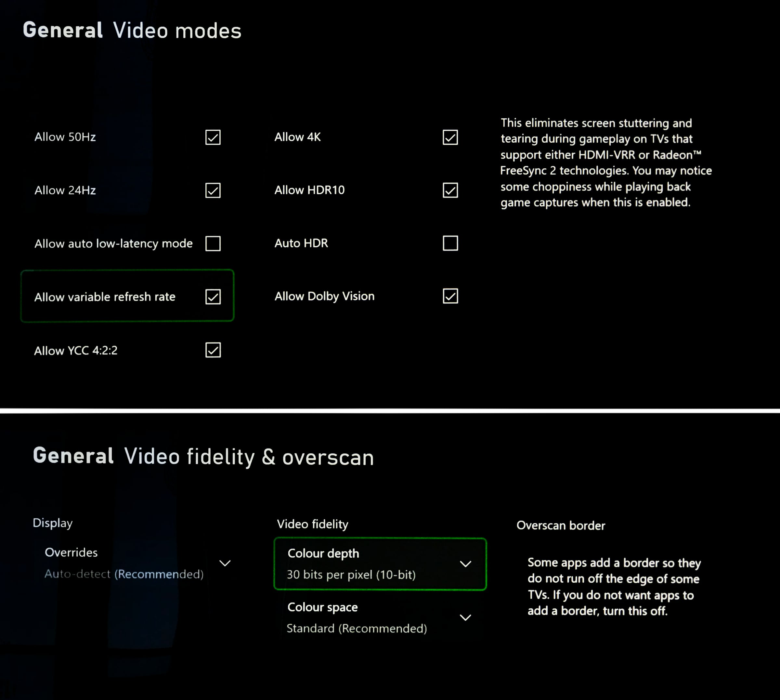Open the Colour depth dropdown
This screenshot has height=700, width=780.
(x=380, y=564)
